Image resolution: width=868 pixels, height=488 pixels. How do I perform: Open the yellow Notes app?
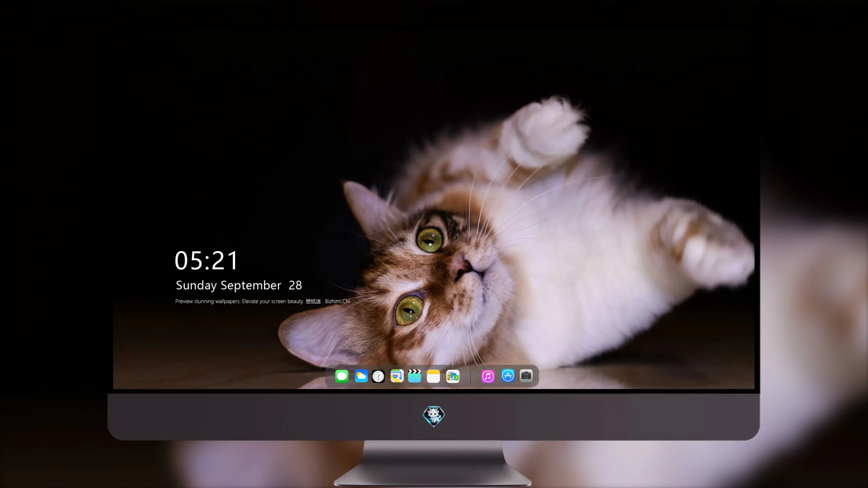[433, 376]
